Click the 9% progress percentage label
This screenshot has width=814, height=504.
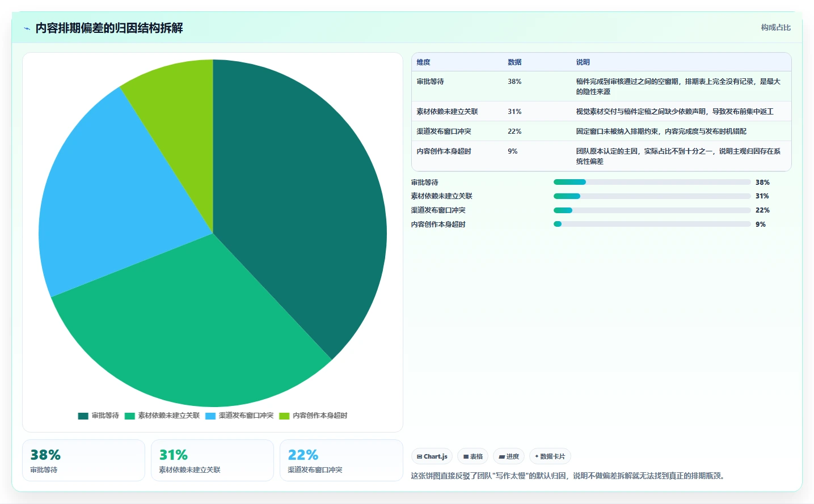tap(761, 225)
